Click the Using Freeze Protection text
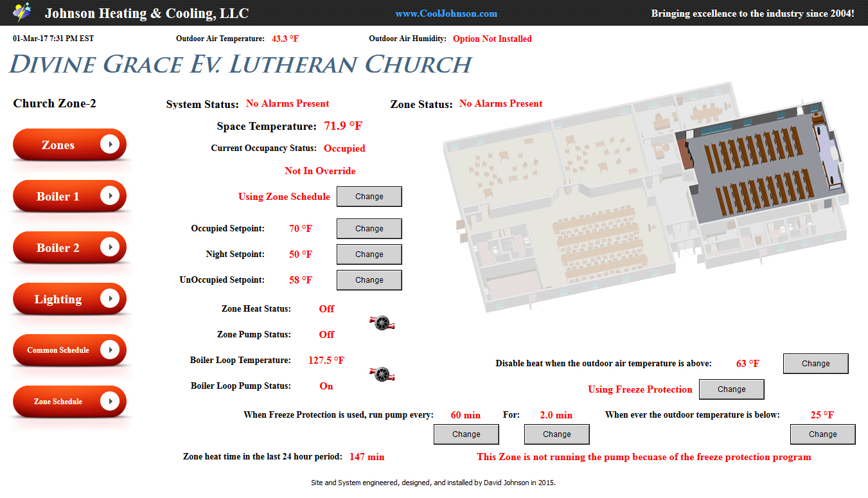 pos(640,389)
